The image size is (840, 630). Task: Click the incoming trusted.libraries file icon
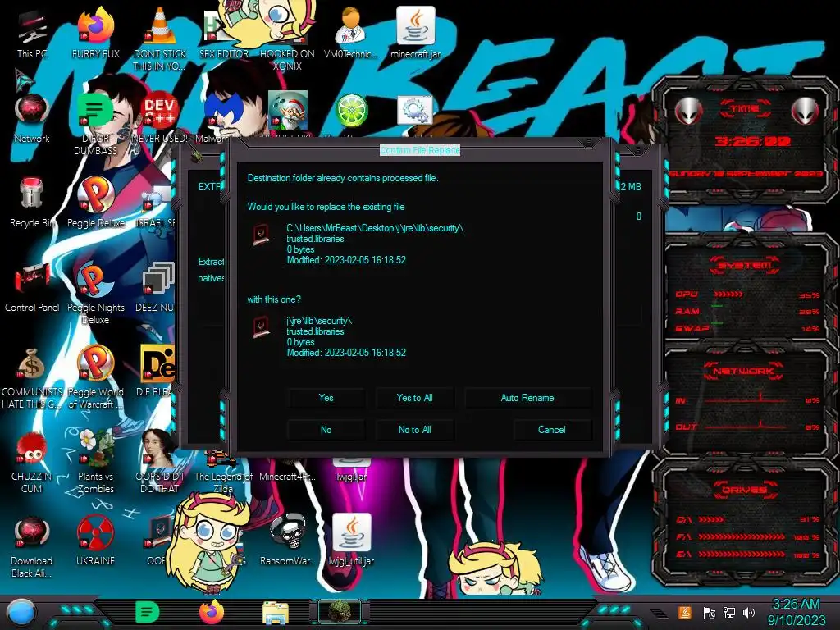click(x=261, y=326)
